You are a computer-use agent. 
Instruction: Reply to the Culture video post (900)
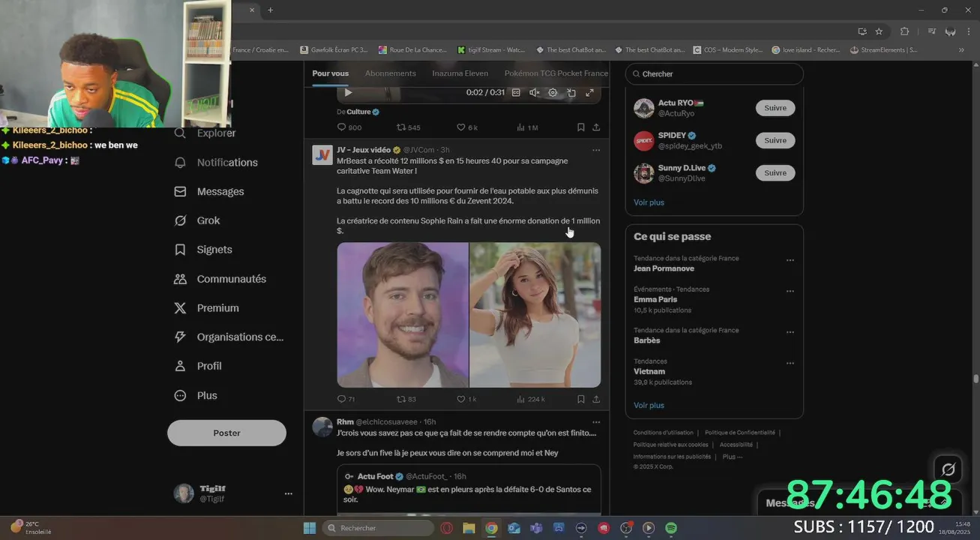coord(349,127)
